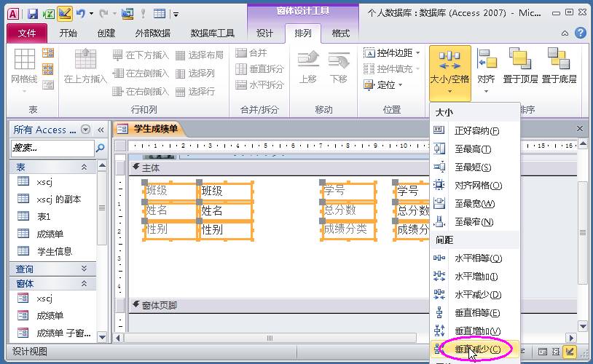
Task: Switch to form view via status bar icon
Action: click(x=542, y=352)
